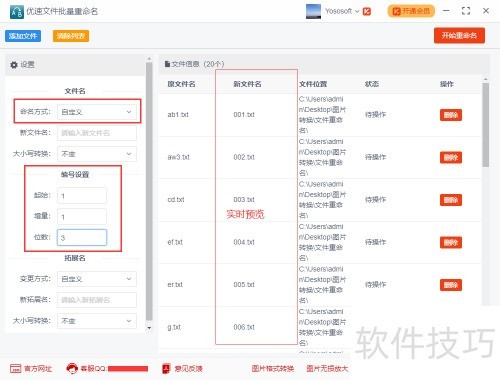Image resolution: width=500 pixels, height=380 pixels.
Task: Select the aw3.txt file name
Action: click(x=179, y=157)
